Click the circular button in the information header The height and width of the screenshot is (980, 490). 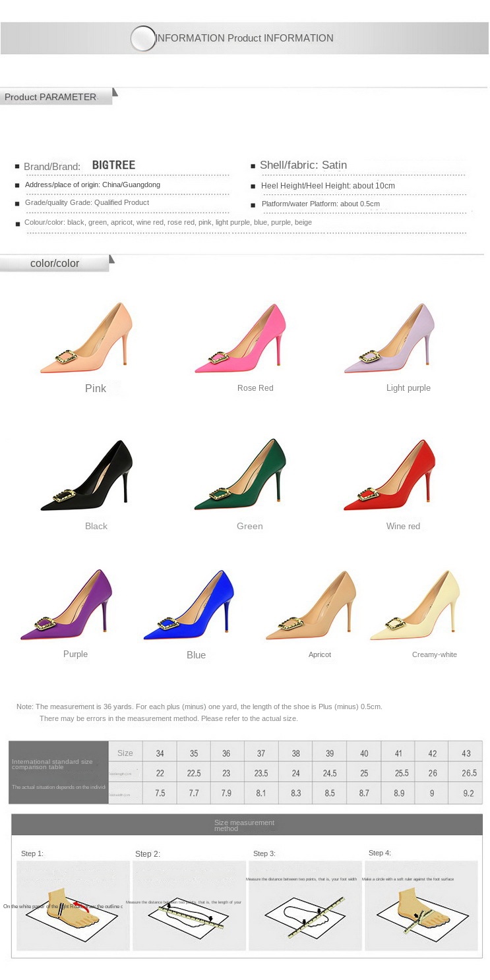click(143, 38)
